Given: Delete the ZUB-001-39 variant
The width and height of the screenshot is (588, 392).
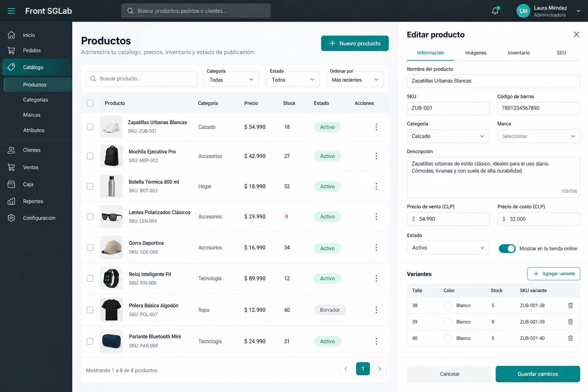Looking at the screenshot, I should [x=570, y=322].
